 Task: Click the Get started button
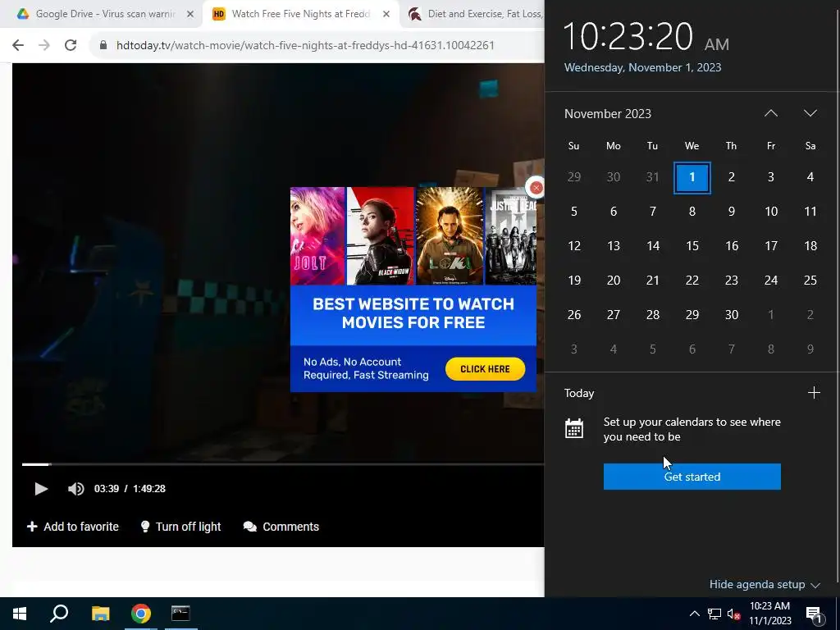click(x=692, y=477)
